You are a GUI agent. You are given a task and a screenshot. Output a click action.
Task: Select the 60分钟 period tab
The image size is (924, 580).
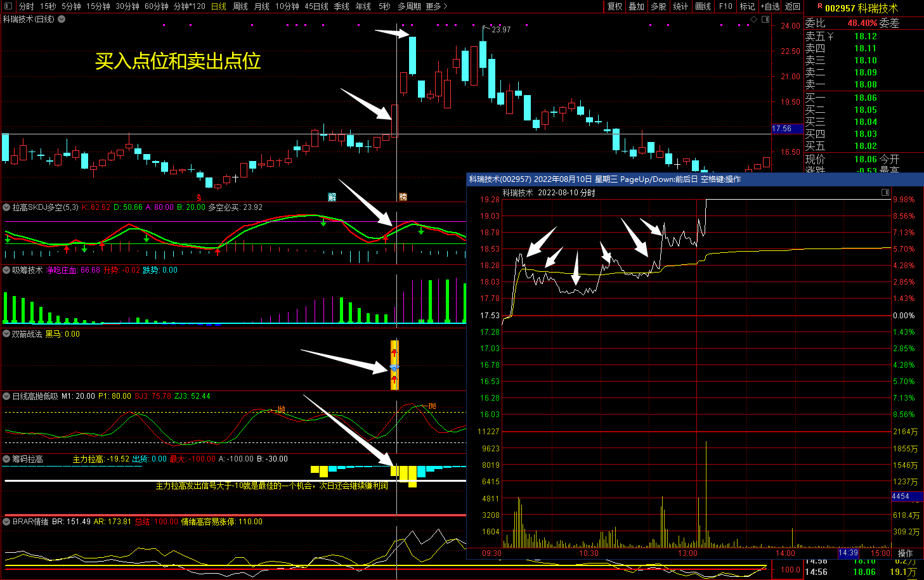coord(157,6)
